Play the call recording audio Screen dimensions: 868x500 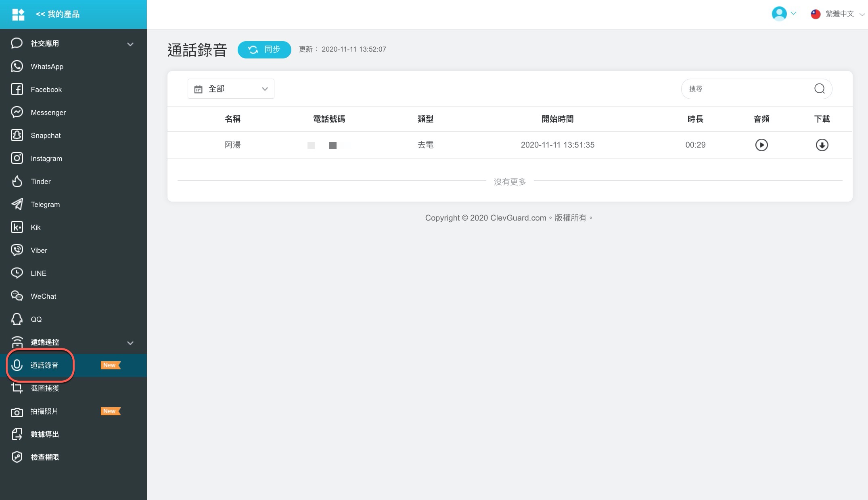[x=761, y=145]
